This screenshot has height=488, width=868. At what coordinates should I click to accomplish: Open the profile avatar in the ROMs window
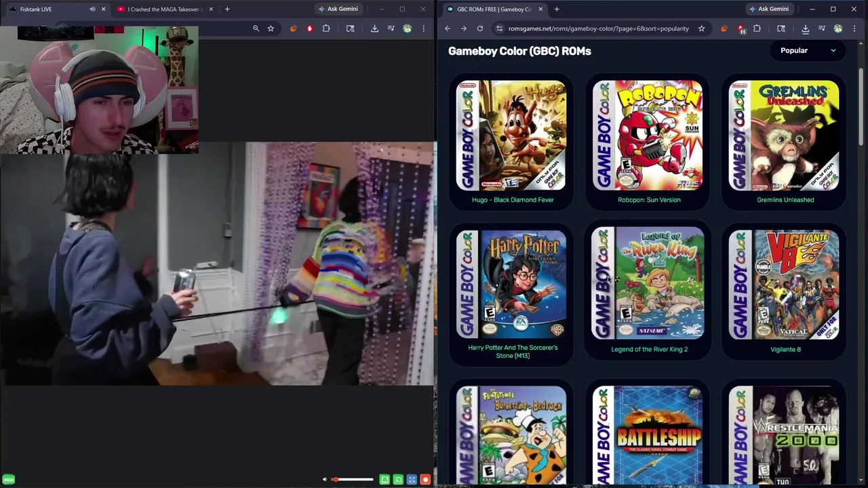[x=838, y=28]
